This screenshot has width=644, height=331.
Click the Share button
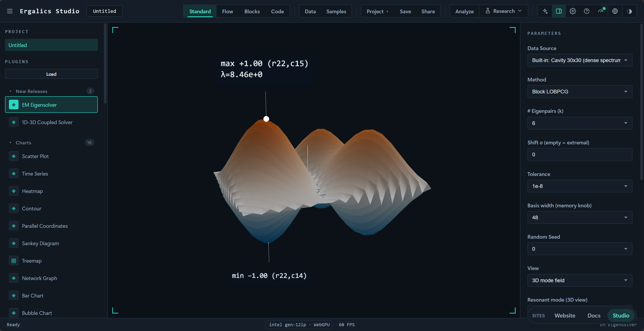428,11
